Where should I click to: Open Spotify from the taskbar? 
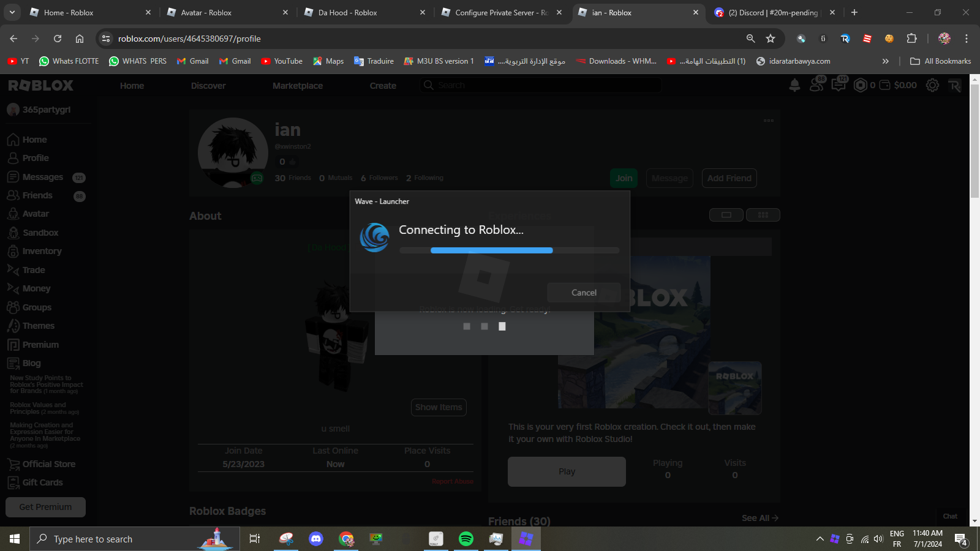coord(466,539)
